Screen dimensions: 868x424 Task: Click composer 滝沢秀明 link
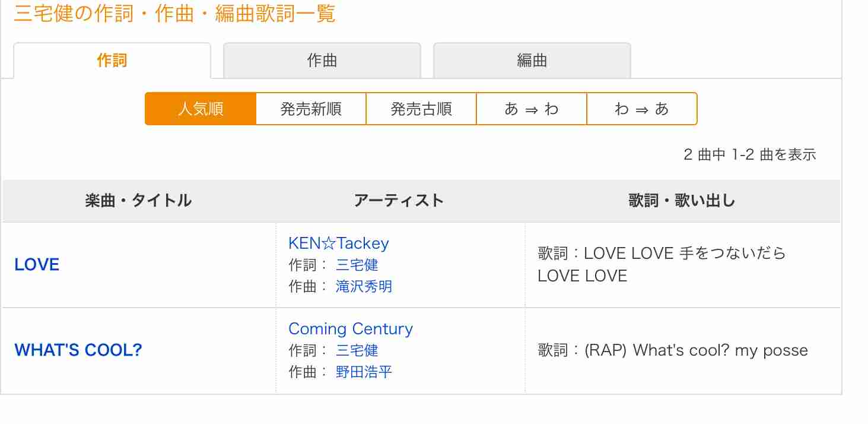click(364, 286)
